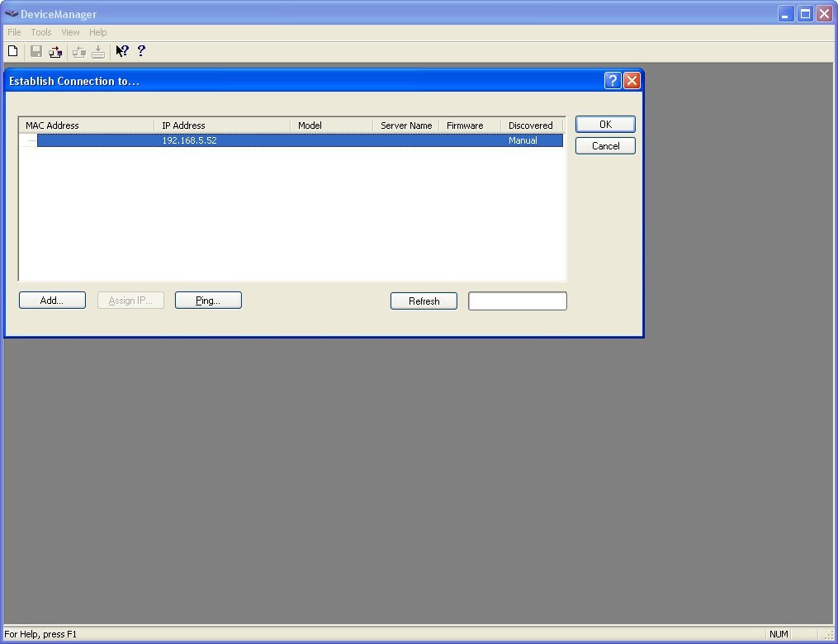
Task: Sort by the Discovered column header
Action: pyautogui.click(x=532, y=125)
